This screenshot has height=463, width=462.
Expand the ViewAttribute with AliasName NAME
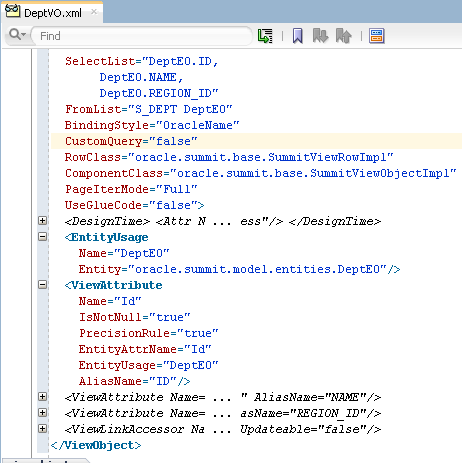click(x=42, y=397)
